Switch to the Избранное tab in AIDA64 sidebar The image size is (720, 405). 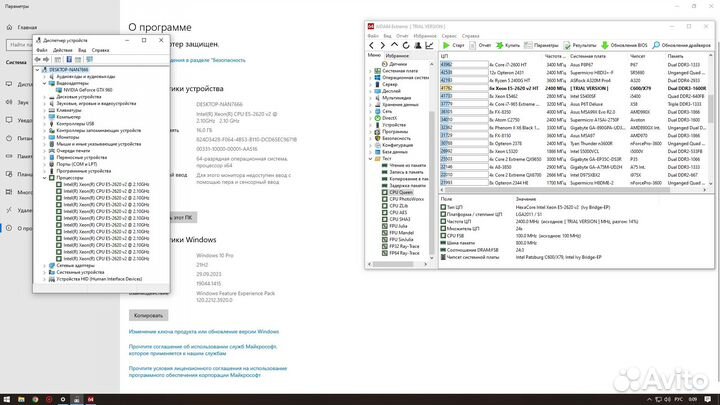(x=397, y=56)
